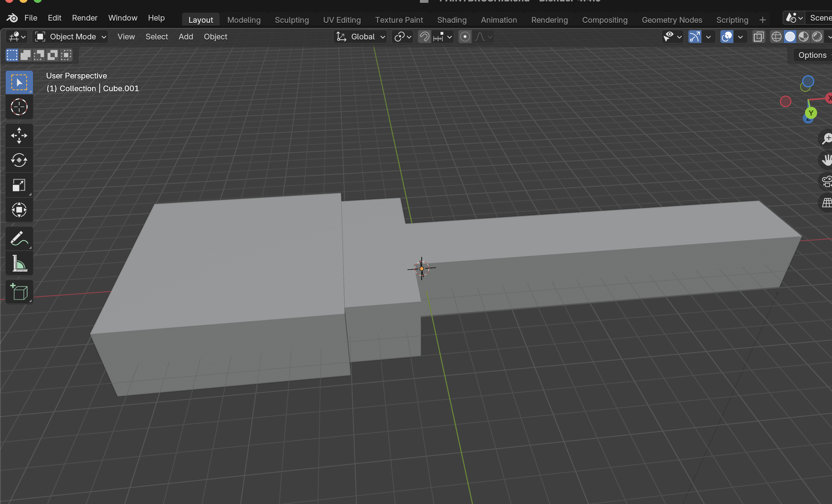The image size is (832, 504).
Task: Switch to the Sculpting workspace tab
Action: coord(292,20)
